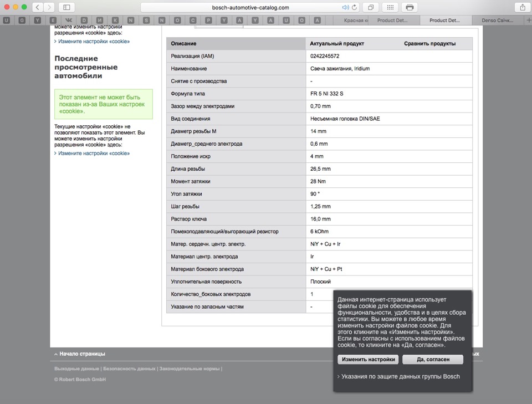
Task: Open the pinned tab labeled G
Action: [22, 21]
